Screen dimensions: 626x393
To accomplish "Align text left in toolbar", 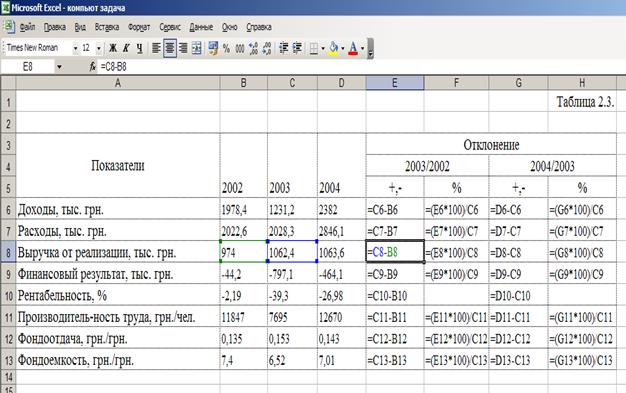I will click(x=156, y=48).
